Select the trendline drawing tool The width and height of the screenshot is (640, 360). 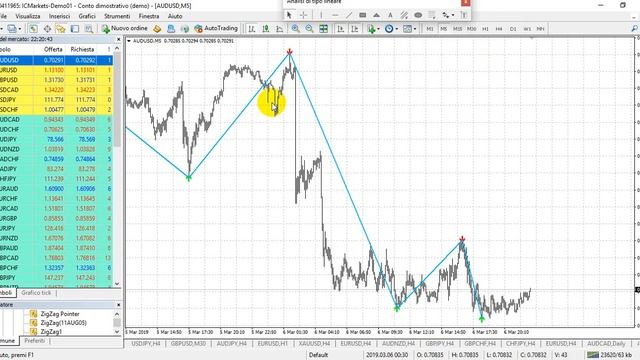click(349, 15)
